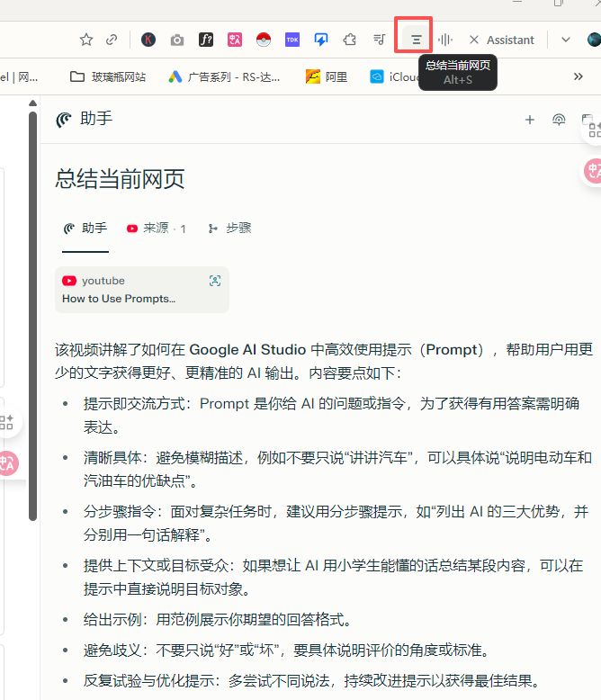Open the profile avatar globe icon
The image size is (601, 700).
click(x=594, y=40)
